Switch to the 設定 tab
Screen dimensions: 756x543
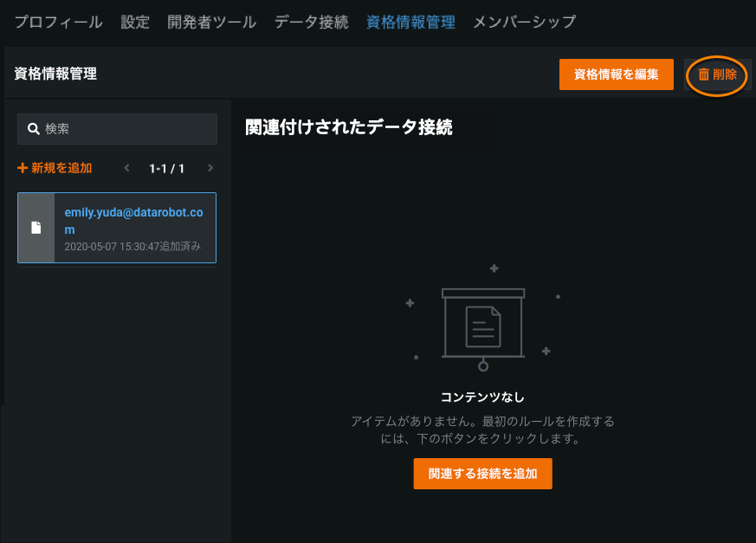[135, 23]
